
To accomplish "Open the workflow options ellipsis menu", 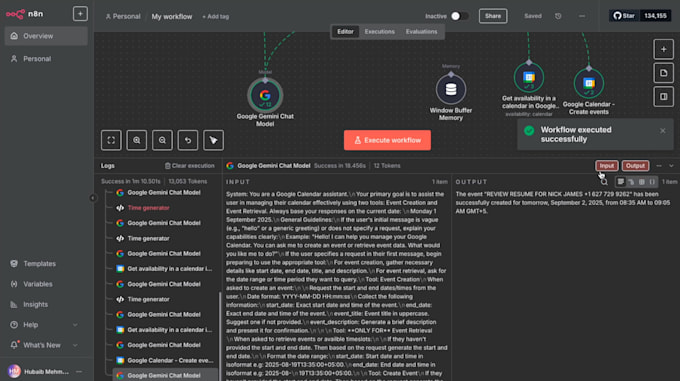I will (582, 16).
